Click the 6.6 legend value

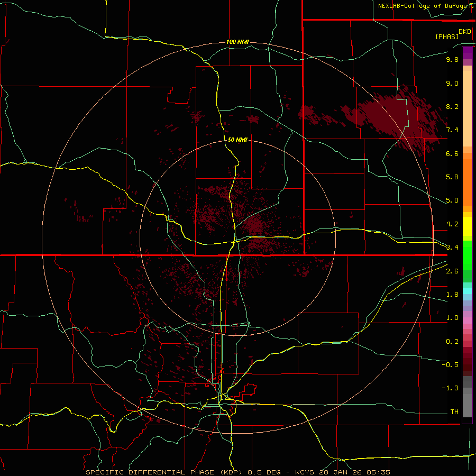coord(452,153)
